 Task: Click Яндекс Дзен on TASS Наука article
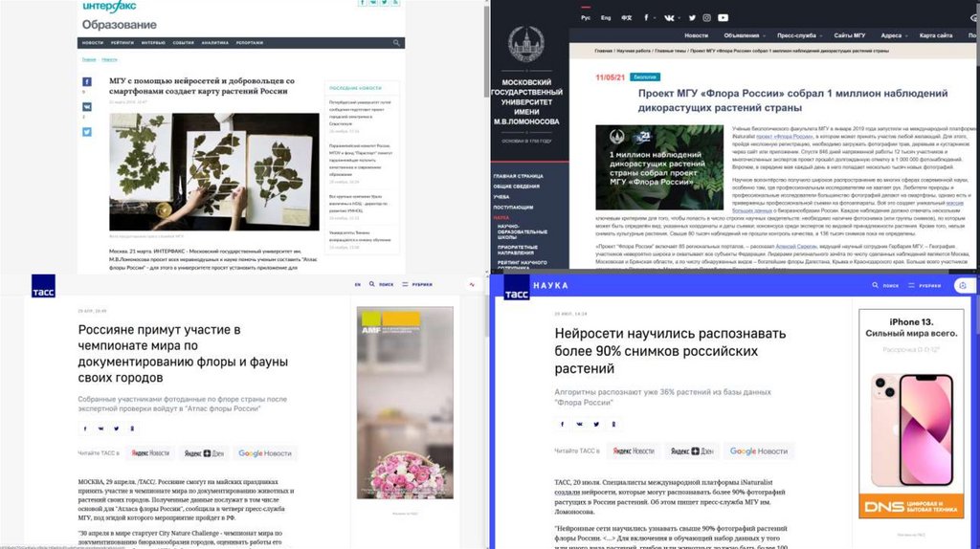coord(692,450)
